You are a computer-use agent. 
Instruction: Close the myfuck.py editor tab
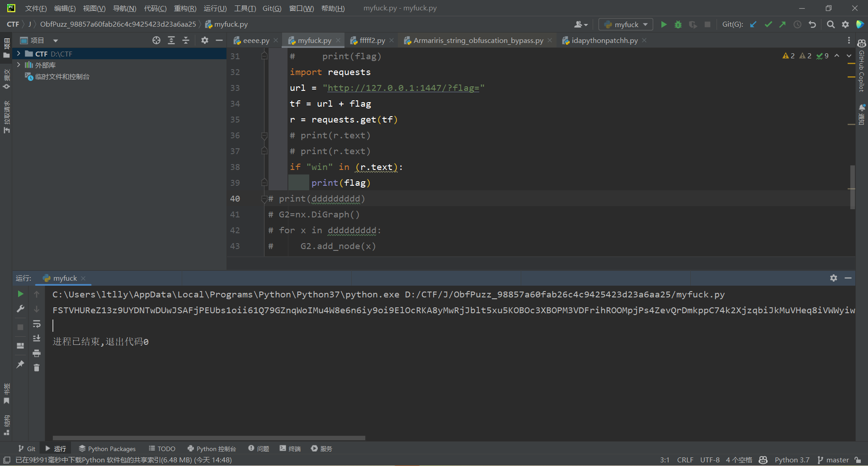[x=338, y=40]
